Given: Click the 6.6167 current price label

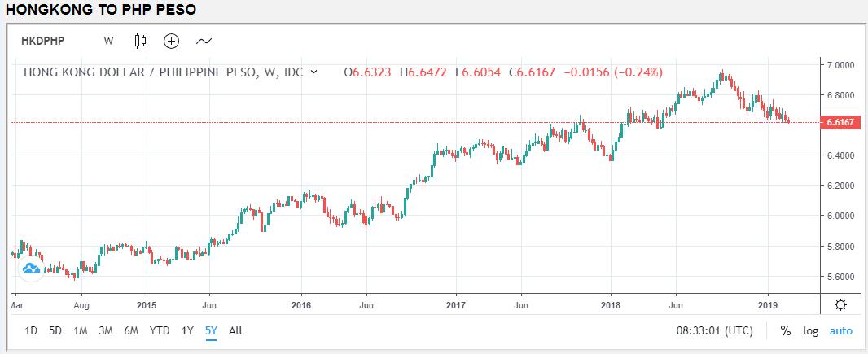Looking at the screenshot, I should coord(839,123).
